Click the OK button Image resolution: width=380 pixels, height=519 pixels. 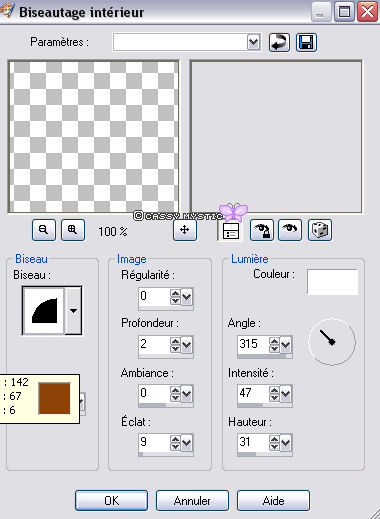pos(111,500)
